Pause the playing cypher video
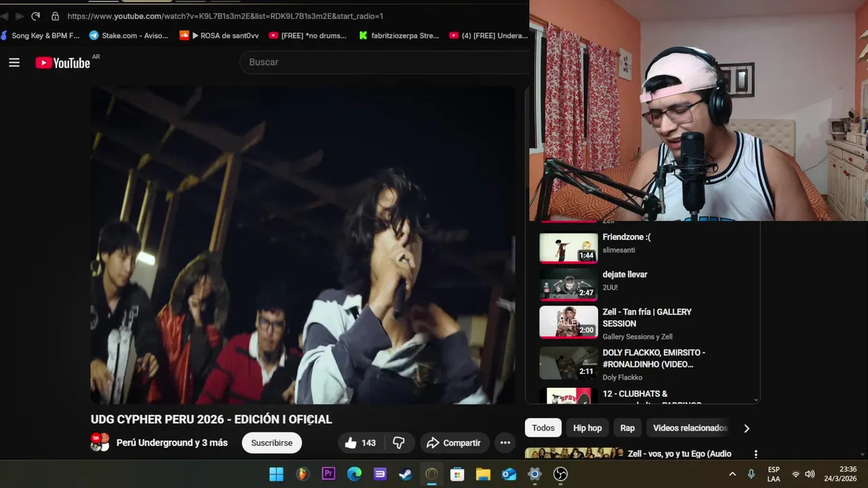Screen dimensions: 868x488 pos(303,245)
